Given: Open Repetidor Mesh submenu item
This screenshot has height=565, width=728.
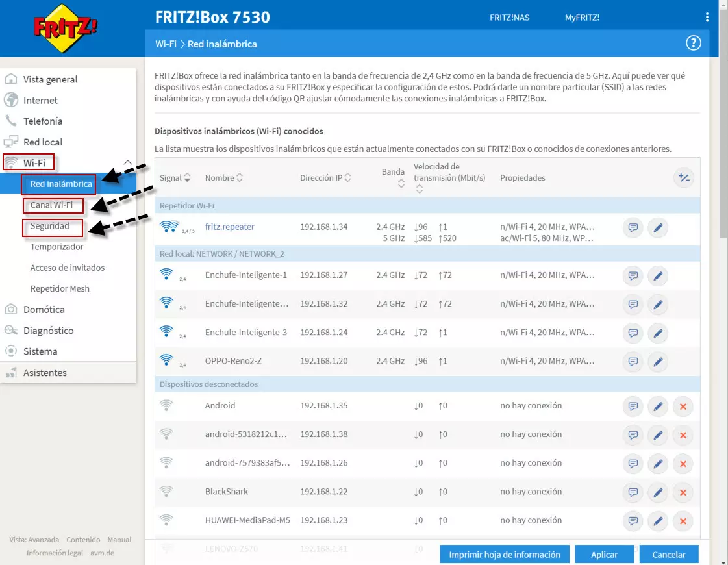Looking at the screenshot, I should click(x=60, y=289).
